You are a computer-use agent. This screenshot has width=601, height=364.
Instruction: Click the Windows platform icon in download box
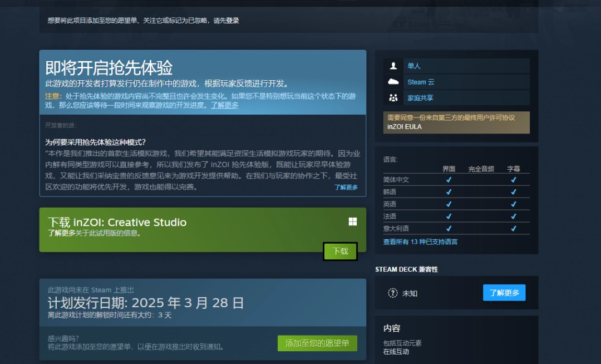click(353, 222)
